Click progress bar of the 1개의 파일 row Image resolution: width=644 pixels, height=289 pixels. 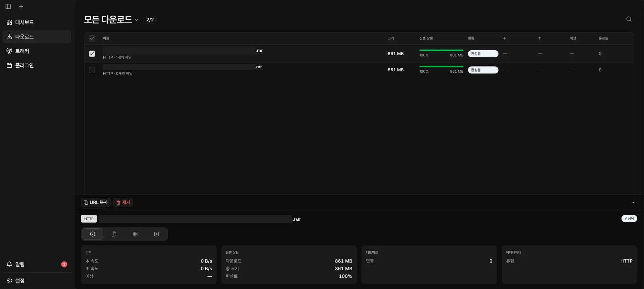(441, 50)
